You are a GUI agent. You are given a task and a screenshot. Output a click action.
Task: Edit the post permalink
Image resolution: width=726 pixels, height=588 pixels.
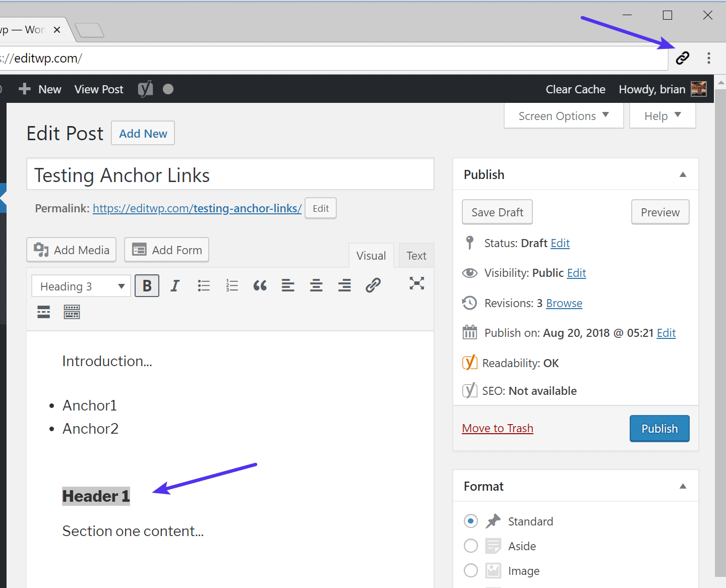(320, 208)
